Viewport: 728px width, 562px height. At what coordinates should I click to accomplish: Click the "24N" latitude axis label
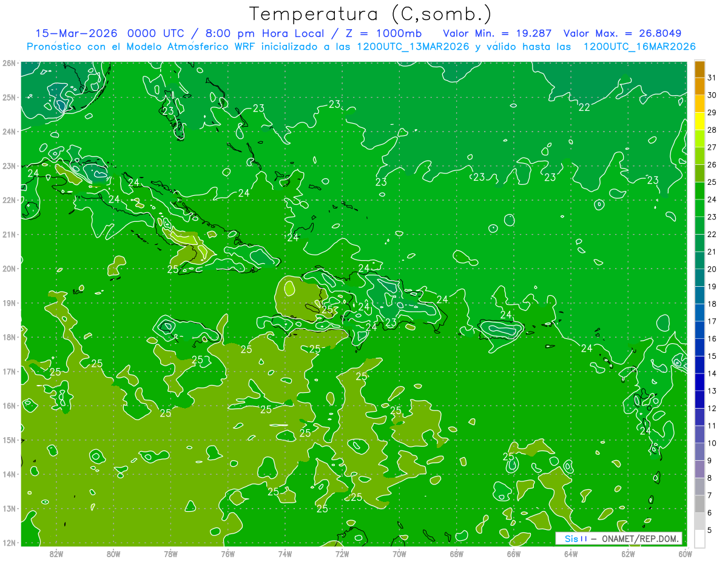click(x=9, y=132)
